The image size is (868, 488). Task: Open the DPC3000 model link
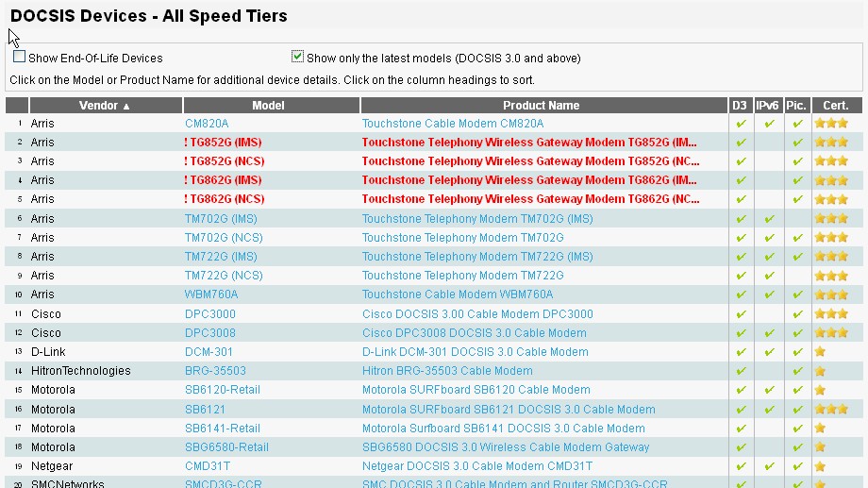210,314
